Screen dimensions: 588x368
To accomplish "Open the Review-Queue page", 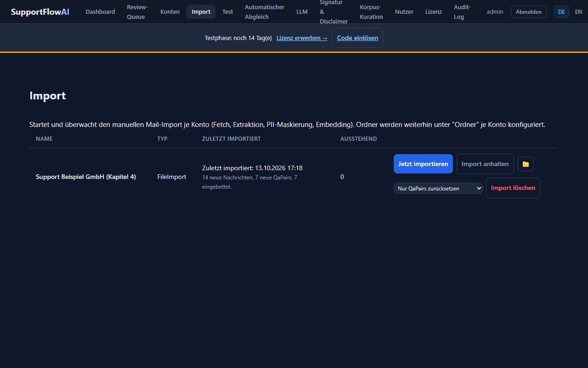I will click(x=138, y=12).
